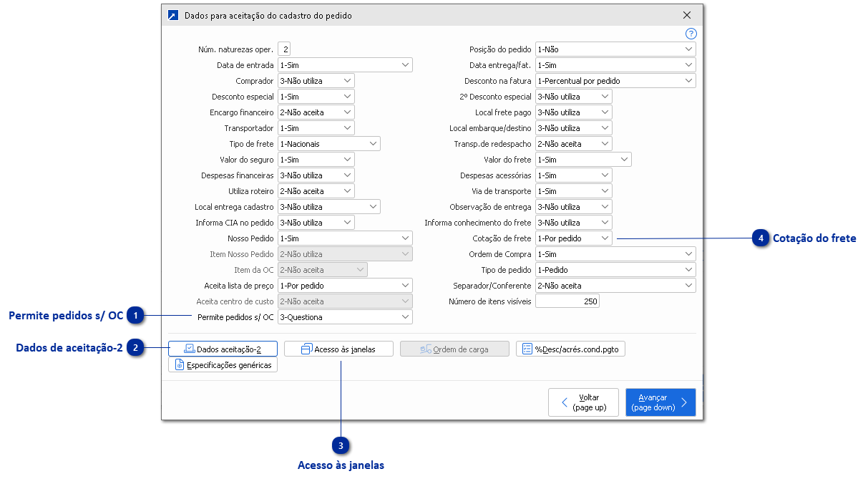Click the Núm. naturezas oper. field

click(285, 49)
